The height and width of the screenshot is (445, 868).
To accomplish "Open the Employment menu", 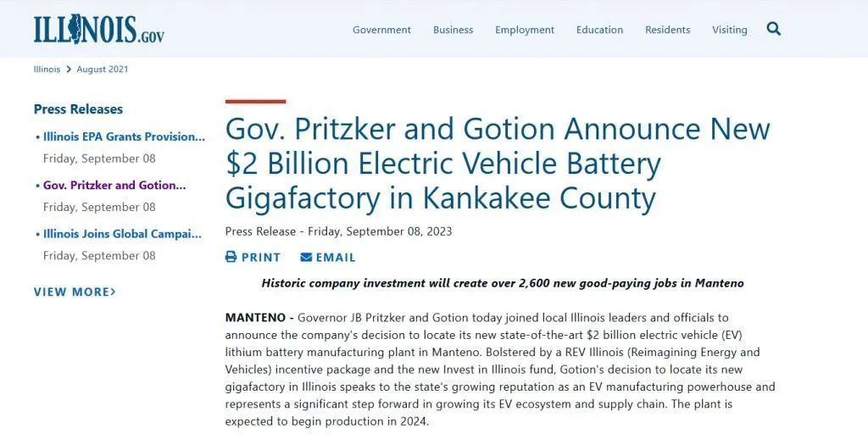I will [x=525, y=30].
